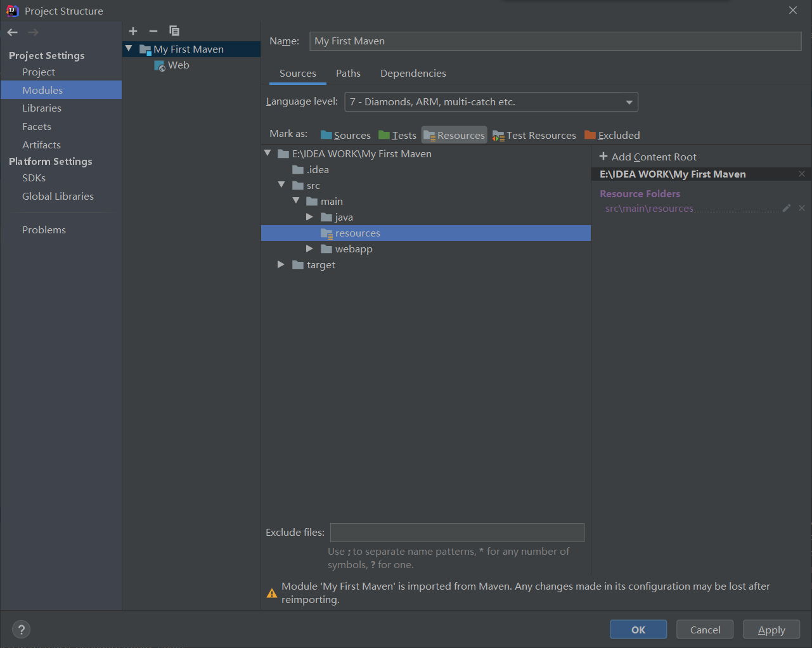Screen dimensions: 812x648
Task: Click Add Content Root
Action: click(648, 157)
